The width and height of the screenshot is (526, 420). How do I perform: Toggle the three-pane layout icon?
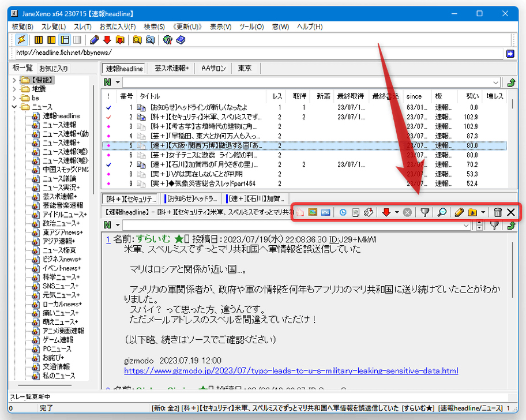point(65,40)
